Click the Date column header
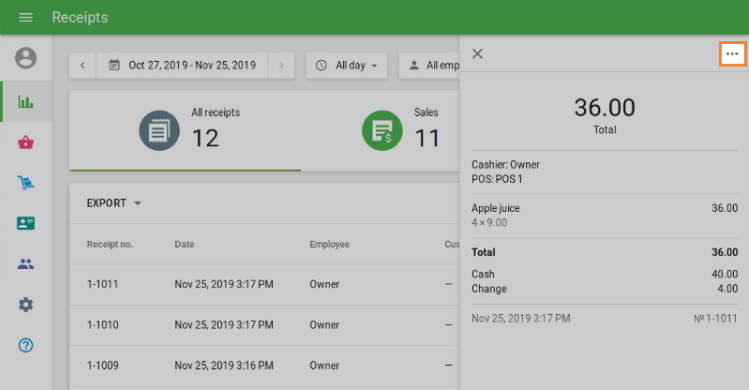The width and height of the screenshot is (749, 390). [184, 244]
